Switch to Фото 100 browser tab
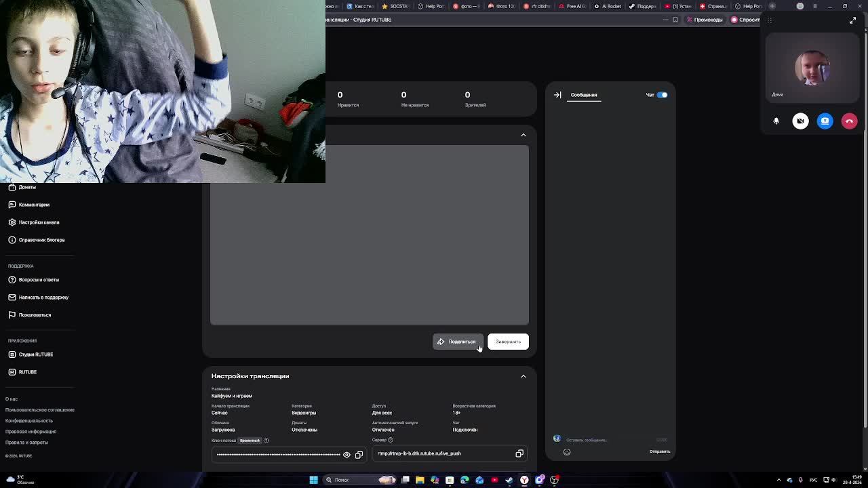Image resolution: width=868 pixels, height=488 pixels. [502, 6]
